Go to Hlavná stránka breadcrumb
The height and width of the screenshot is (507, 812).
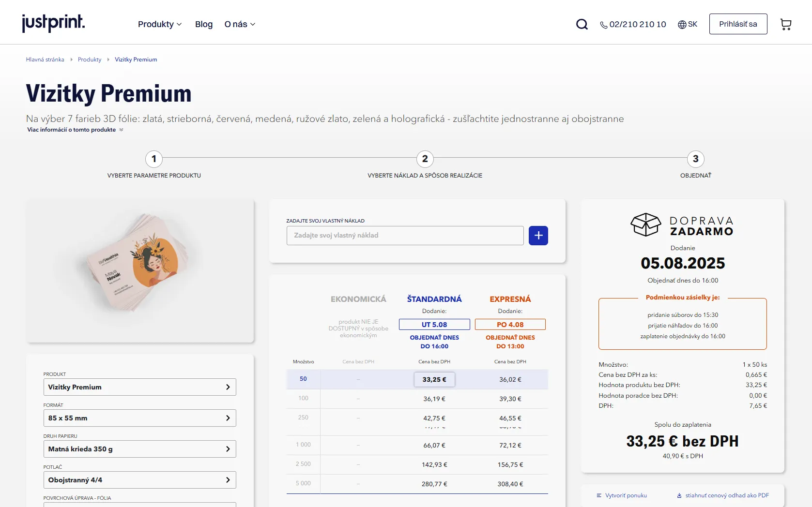[x=45, y=60]
